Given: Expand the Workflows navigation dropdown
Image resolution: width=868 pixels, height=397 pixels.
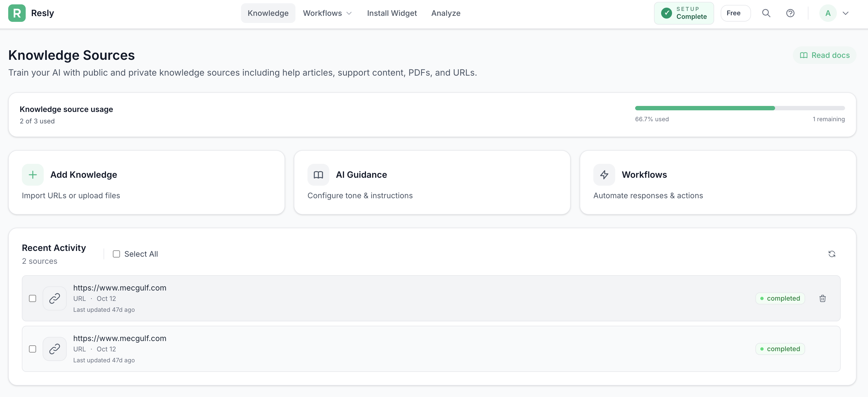Looking at the screenshot, I should (349, 13).
